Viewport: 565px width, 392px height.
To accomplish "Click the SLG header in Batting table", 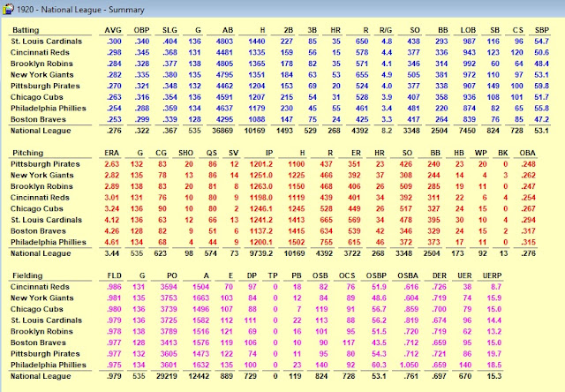I will (x=169, y=30).
